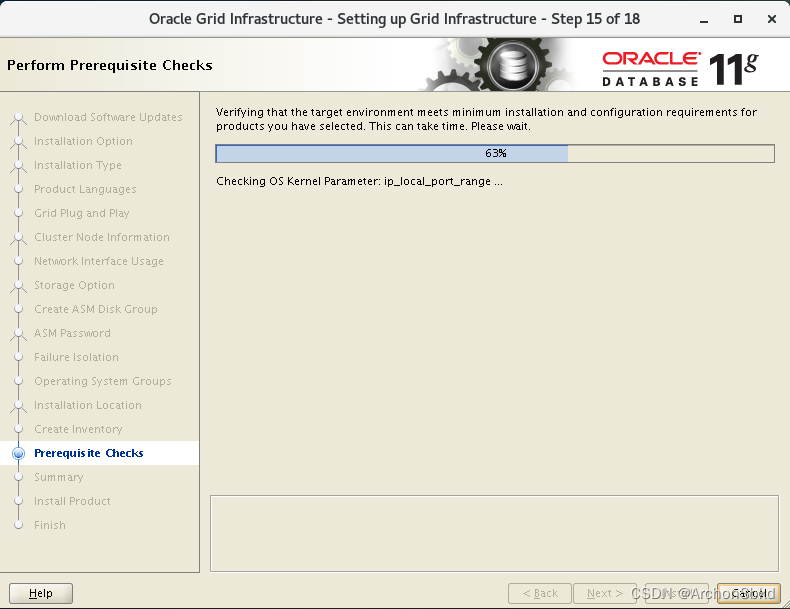Select the Prerequisite Checks step
Screen dimensions: 790x609
89,453
